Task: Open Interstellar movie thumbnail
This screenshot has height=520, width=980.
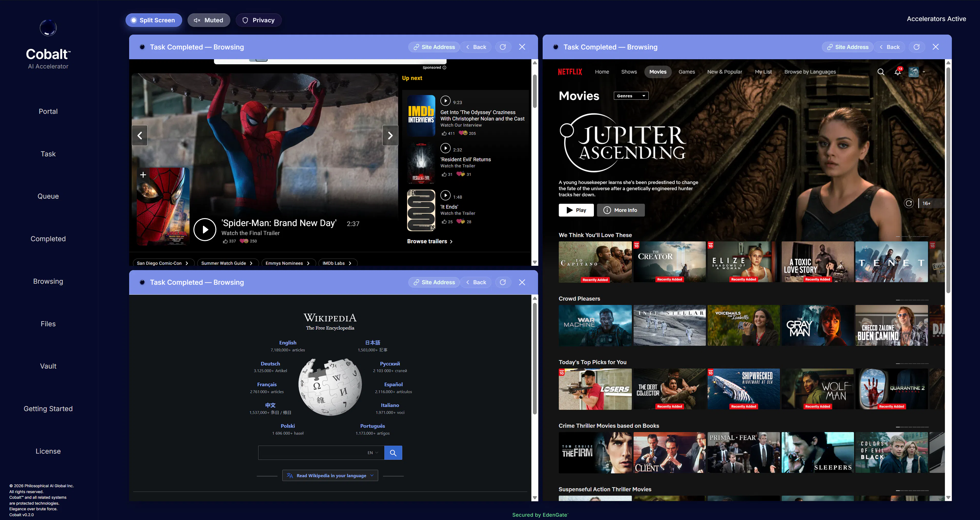Action: 669,325
